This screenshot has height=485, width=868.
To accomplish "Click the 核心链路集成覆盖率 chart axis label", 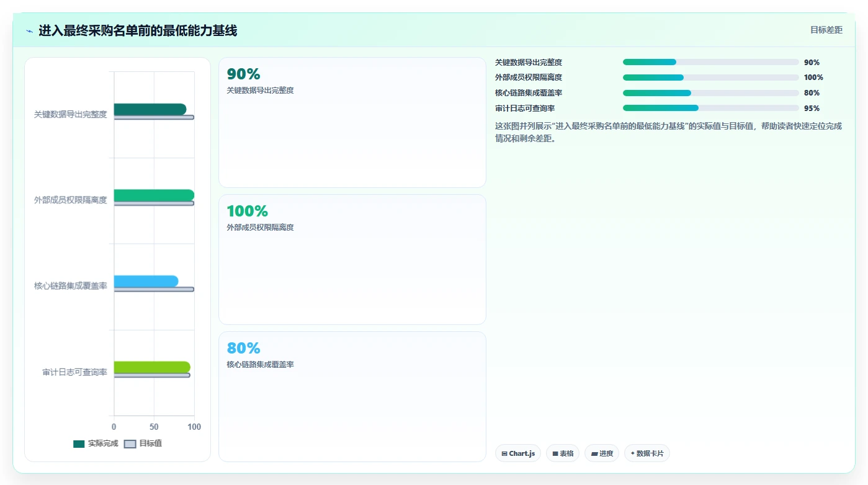I will coord(71,286).
